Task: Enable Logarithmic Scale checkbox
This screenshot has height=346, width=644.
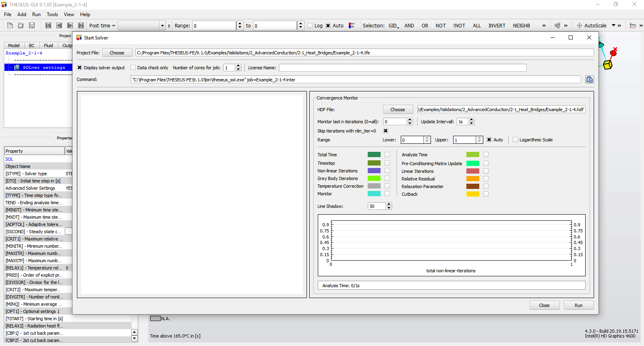Action: coord(515,140)
